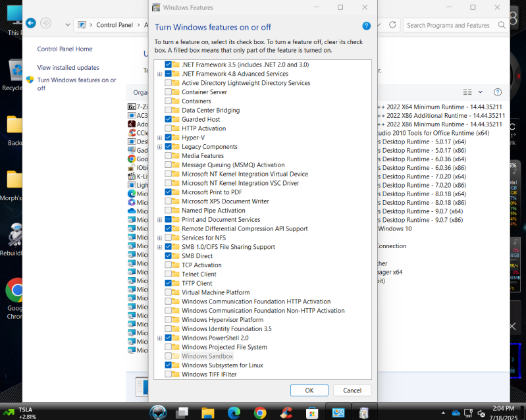The width and height of the screenshot is (526, 420).
Task: Open Chrome from the taskbar
Action: (x=260, y=413)
